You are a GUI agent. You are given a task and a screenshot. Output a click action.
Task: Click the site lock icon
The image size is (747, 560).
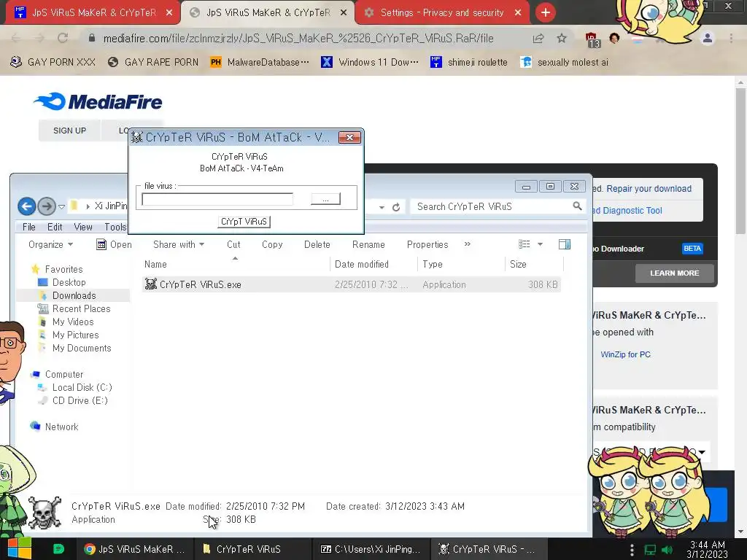[x=92, y=38]
